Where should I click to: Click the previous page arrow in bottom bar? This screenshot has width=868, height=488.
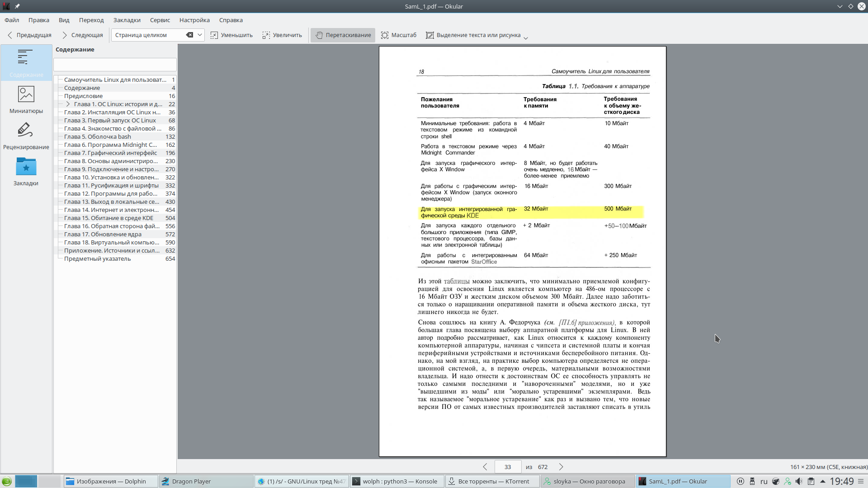[485, 467]
